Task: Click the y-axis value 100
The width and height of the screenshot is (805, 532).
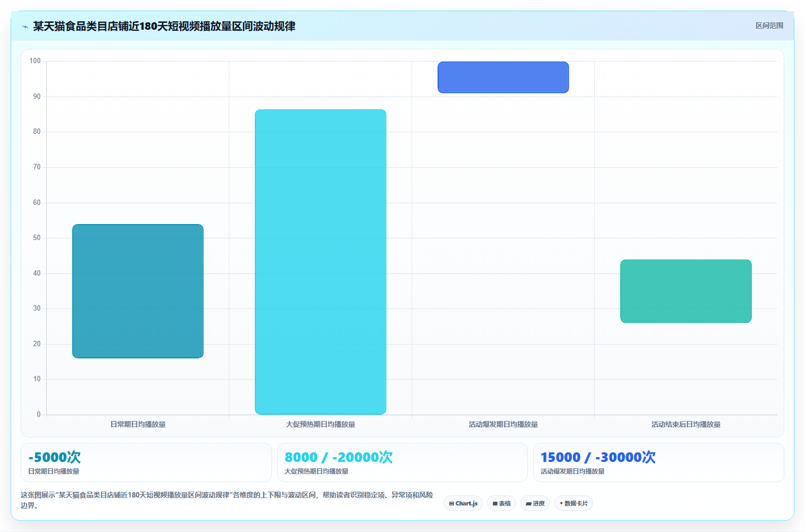Action: pyautogui.click(x=35, y=61)
